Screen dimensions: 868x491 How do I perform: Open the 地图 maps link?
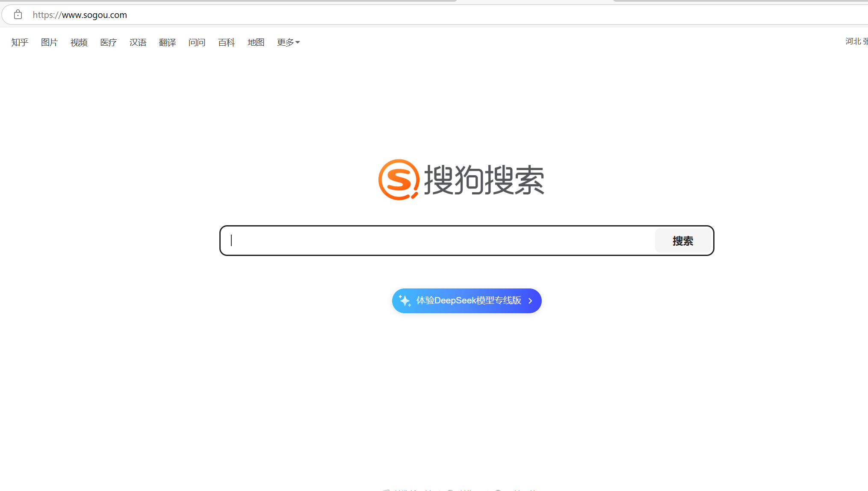(x=256, y=42)
